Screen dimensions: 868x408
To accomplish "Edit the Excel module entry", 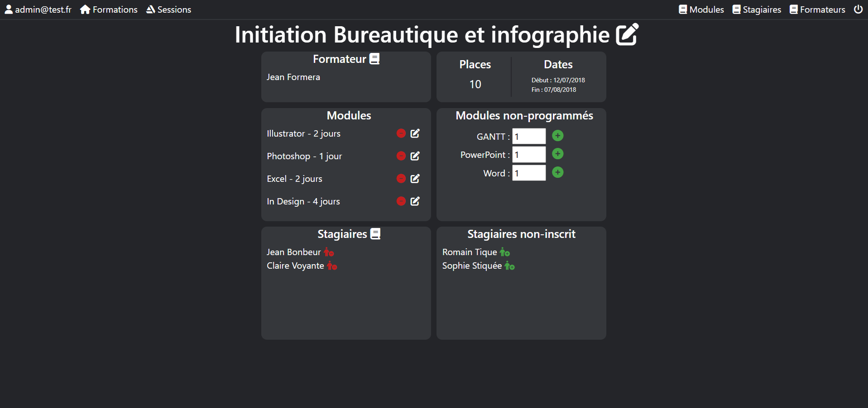I will (x=415, y=178).
